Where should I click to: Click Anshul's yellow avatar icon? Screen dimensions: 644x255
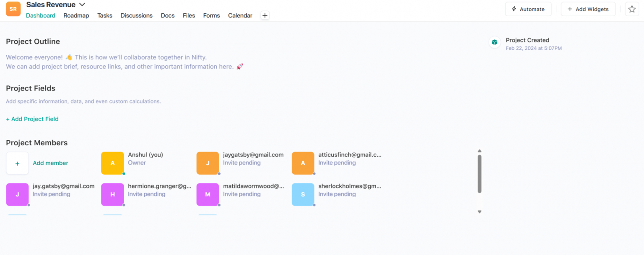coord(112,163)
